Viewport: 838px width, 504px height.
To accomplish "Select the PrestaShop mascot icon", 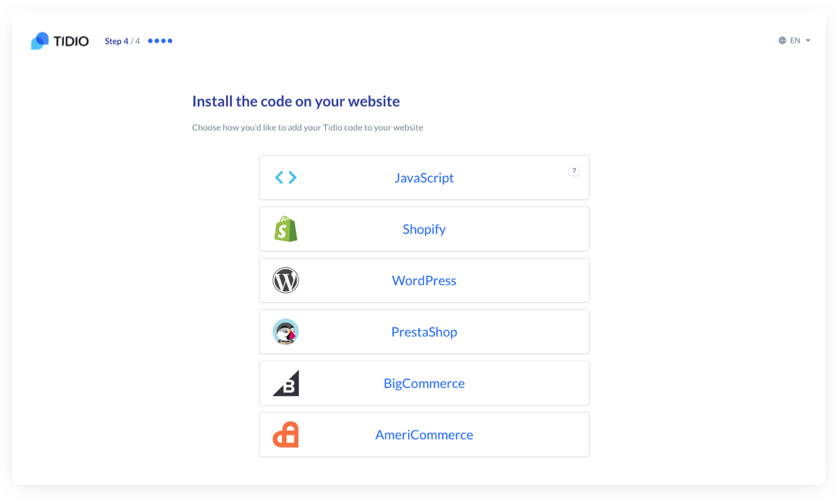I will (286, 332).
